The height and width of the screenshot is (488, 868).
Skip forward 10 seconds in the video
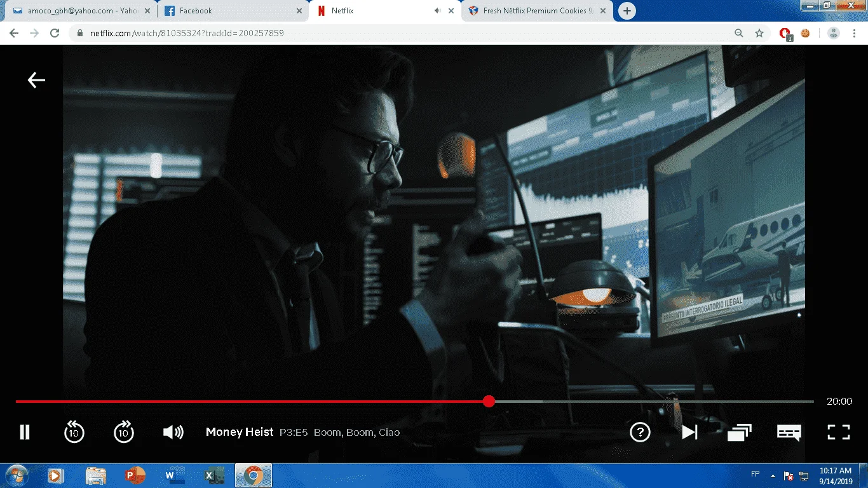click(x=124, y=432)
